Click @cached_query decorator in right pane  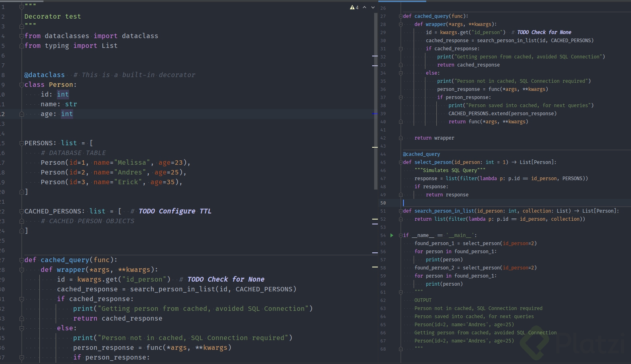pos(421,154)
